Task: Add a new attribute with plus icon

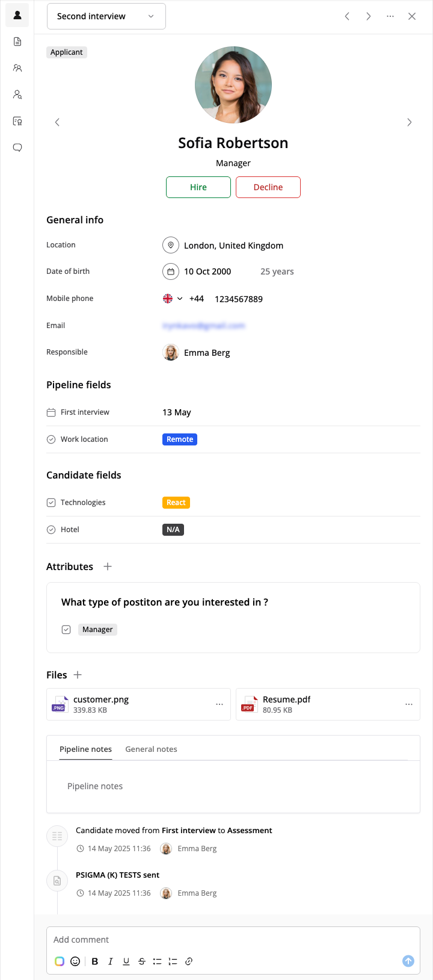Action: [x=108, y=566]
